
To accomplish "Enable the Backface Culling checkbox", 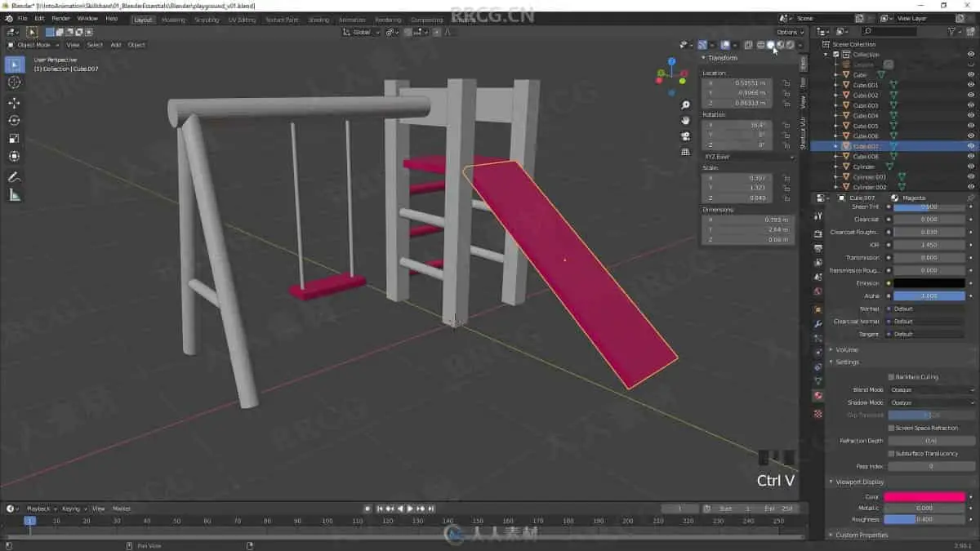I will pyautogui.click(x=891, y=377).
